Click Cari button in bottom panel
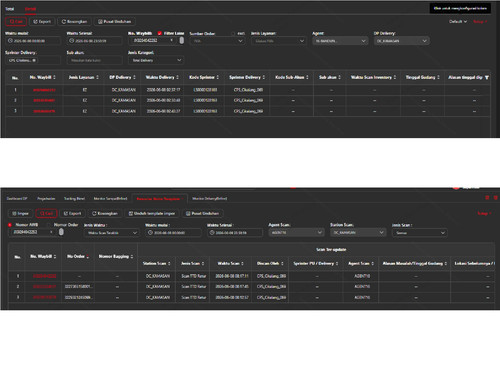The width and height of the screenshot is (500, 375). [x=47, y=213]
